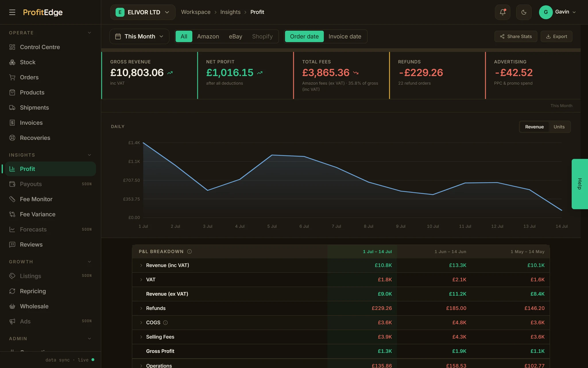Filter by Amazon channel
588x368 pixels.
pyautogui.click(x=208, y=37)
